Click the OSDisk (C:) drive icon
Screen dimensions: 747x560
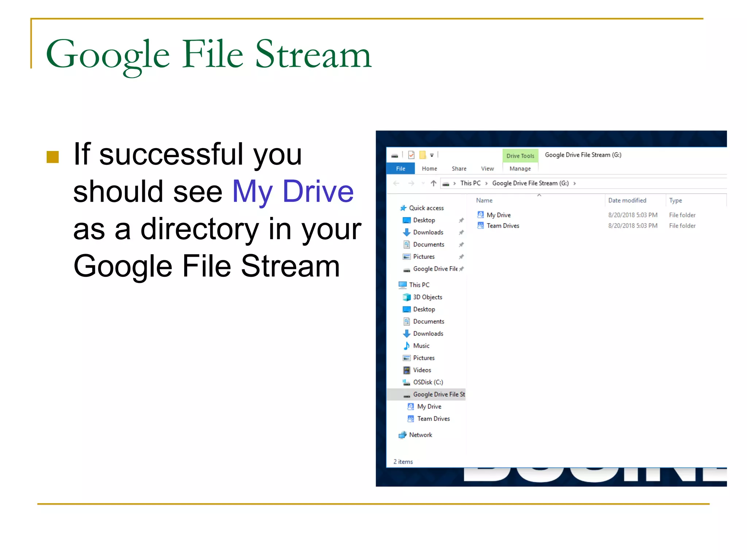406,382
